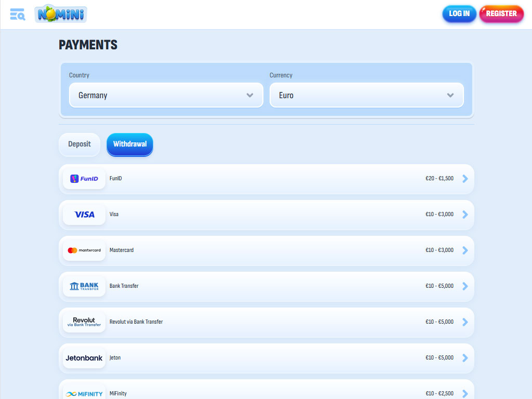Click the Visa €10 - €3,000 limit
The image size is (532, 399).
pos(440,215)
